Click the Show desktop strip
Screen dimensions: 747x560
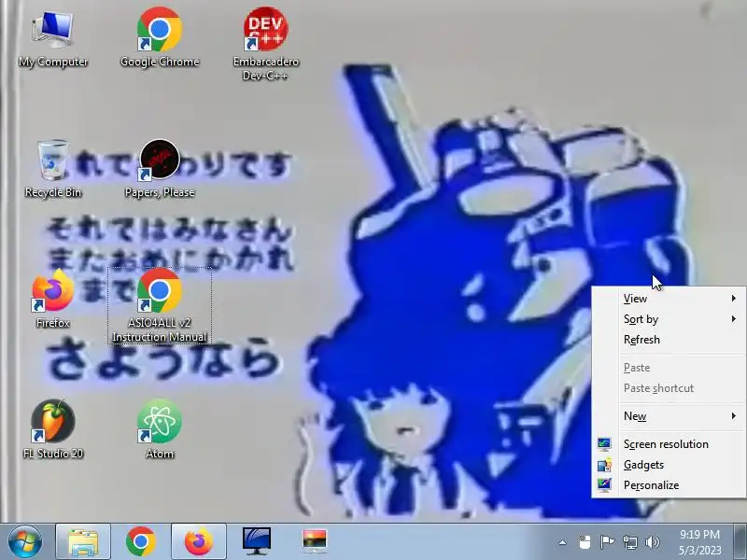[x=740, y=541]
